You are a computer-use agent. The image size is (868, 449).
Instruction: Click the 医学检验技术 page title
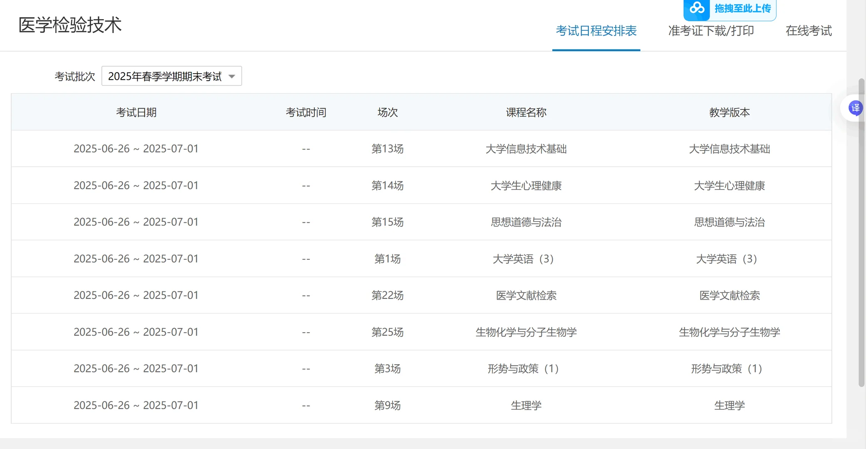(x=70, y=25)
